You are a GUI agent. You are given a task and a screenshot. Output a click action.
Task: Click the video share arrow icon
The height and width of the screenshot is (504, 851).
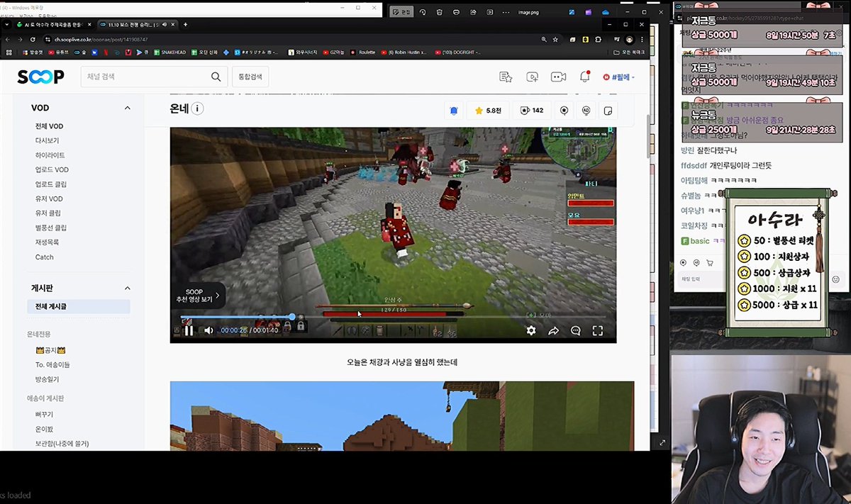coord(553,330)
